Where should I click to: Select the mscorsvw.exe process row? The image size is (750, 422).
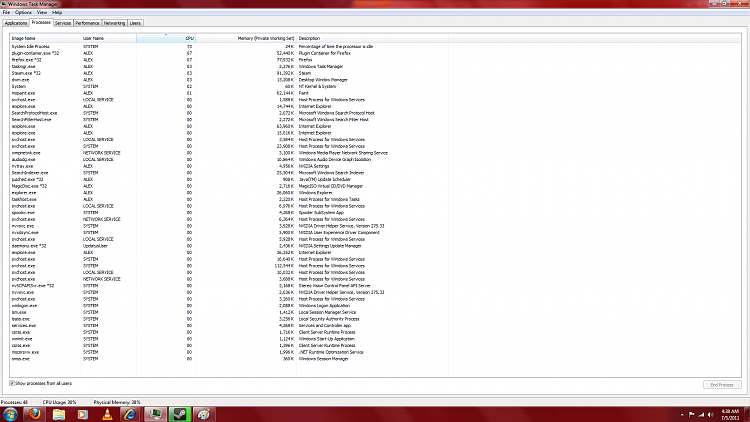(230, 352)
